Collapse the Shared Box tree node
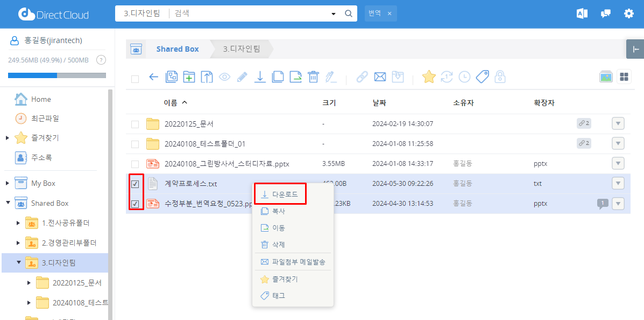 8,203
